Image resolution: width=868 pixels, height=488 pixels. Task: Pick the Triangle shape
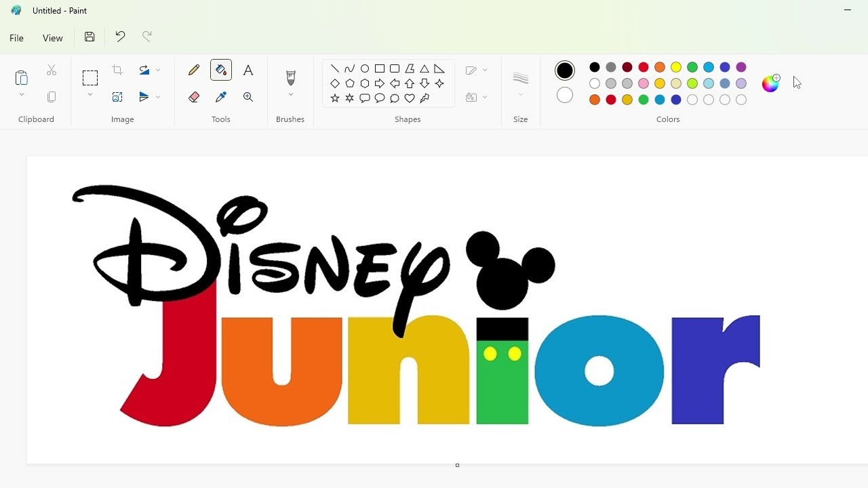425,68
